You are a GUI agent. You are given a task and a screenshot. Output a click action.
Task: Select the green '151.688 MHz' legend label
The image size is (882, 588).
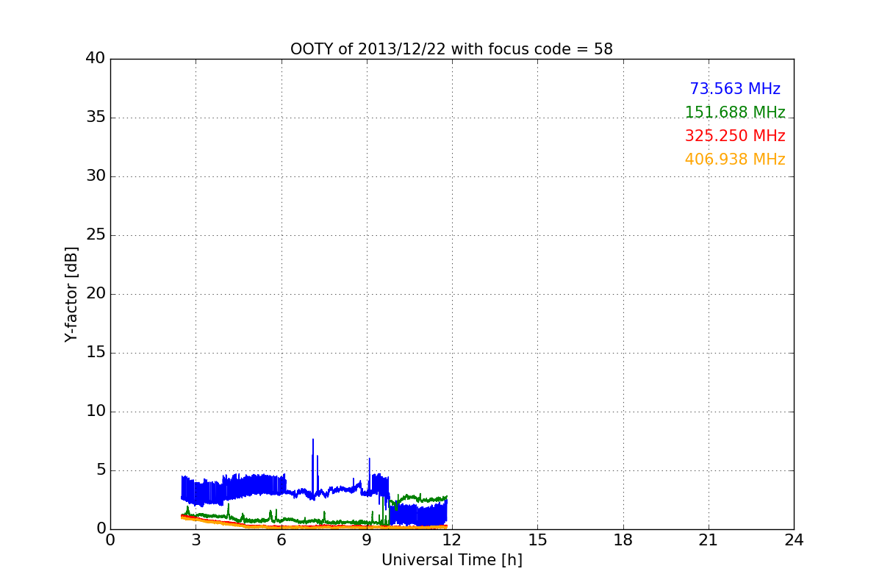click(x=735, y=112)
